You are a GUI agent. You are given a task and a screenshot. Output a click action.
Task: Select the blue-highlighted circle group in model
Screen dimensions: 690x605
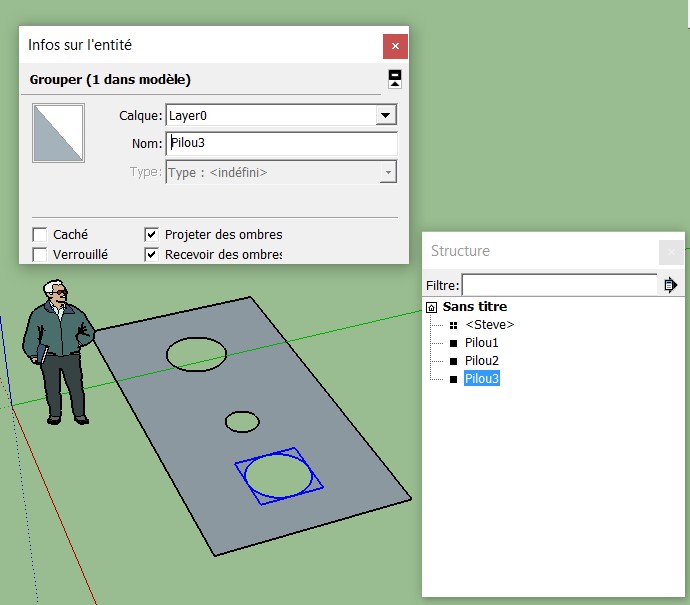[x=279, y=476]
